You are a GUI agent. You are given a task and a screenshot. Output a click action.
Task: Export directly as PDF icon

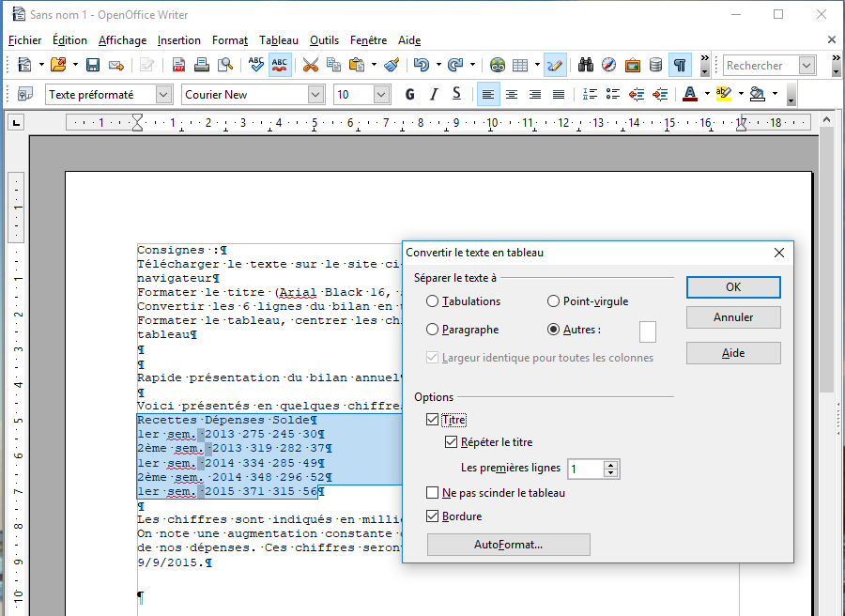[x=178, y=65]
